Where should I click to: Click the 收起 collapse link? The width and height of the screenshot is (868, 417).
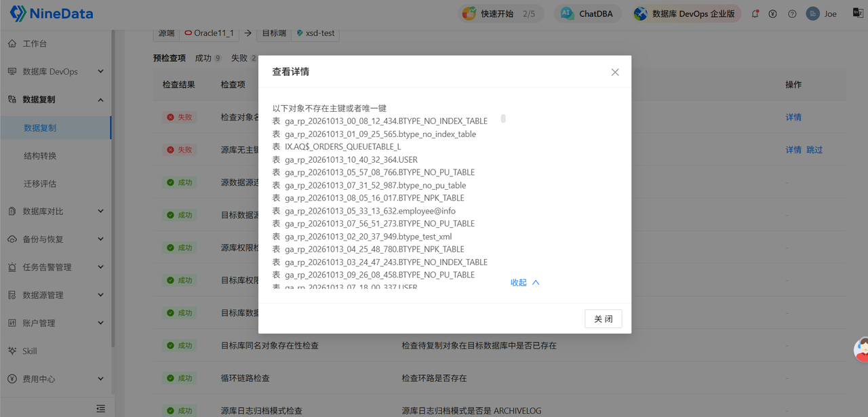(525, 282)
